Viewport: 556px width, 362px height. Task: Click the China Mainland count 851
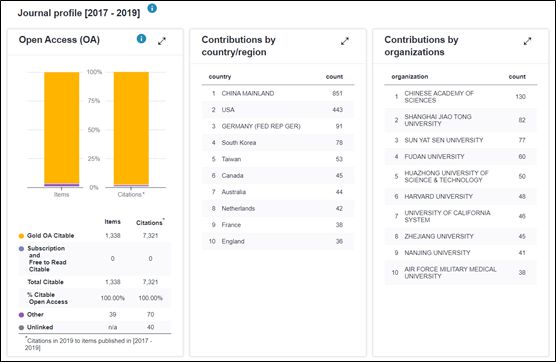(337, 94)
